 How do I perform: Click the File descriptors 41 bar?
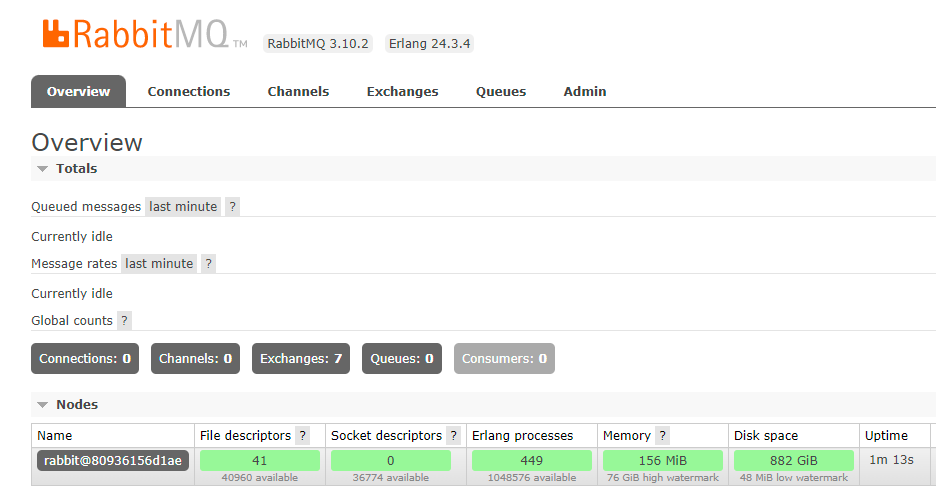[260, 461]
